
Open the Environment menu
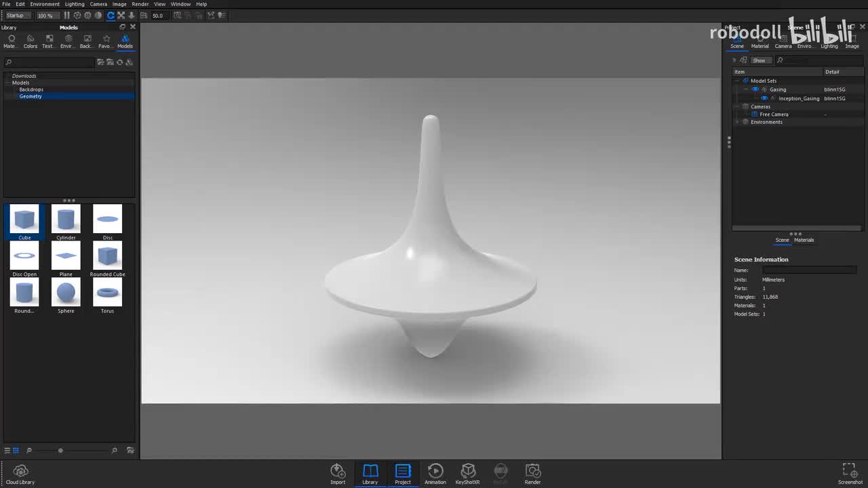click(45, 4)
